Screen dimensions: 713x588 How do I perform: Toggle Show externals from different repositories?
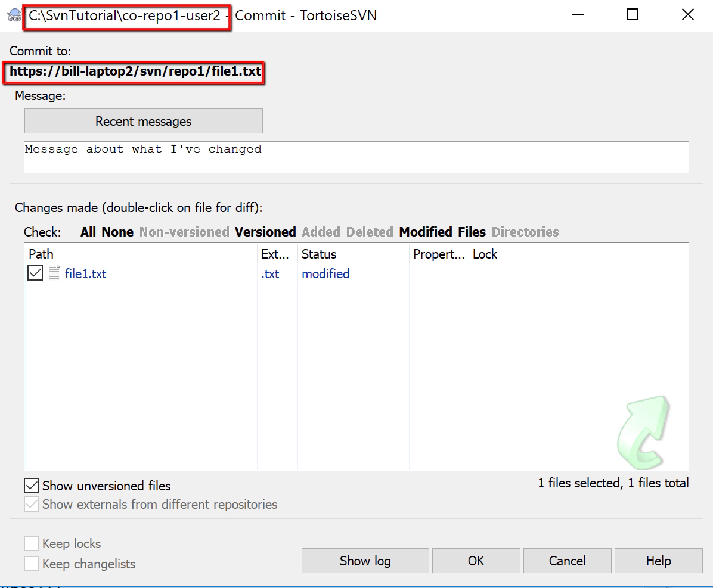[32, 504]
